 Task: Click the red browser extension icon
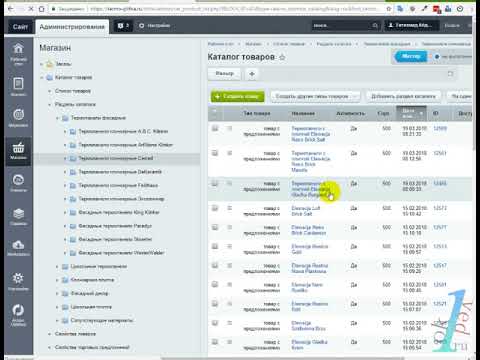(437, 9)
